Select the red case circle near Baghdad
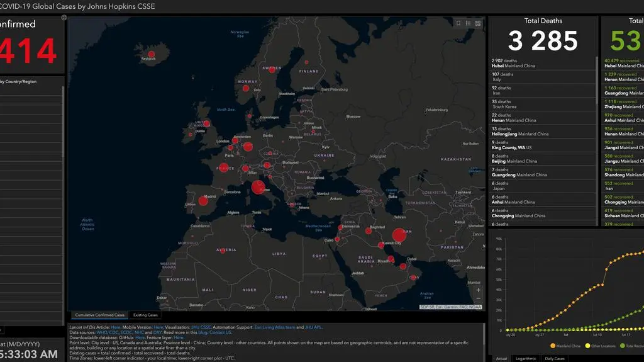 (x=369, y=231)
